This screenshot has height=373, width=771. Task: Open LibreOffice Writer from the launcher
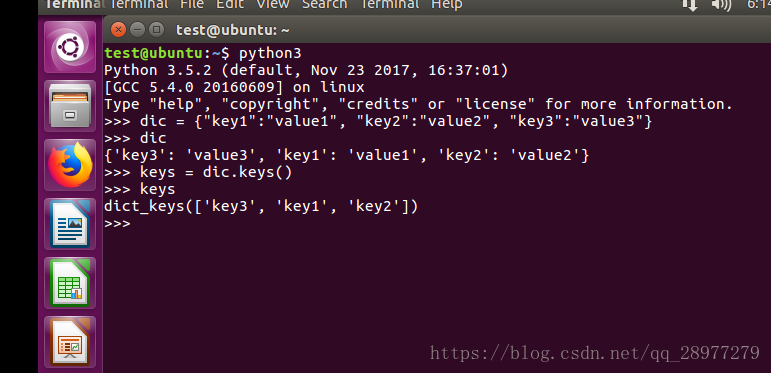click(x=70, y=224)
